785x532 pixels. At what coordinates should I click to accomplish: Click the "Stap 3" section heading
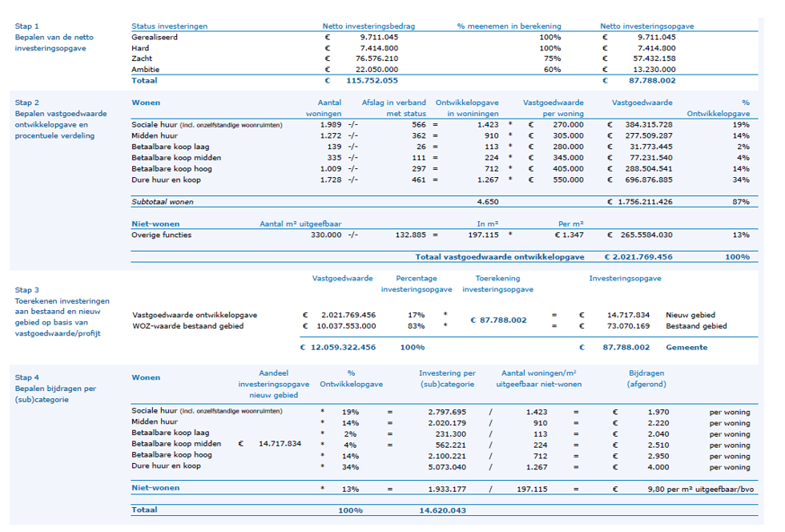click(26, 288)
